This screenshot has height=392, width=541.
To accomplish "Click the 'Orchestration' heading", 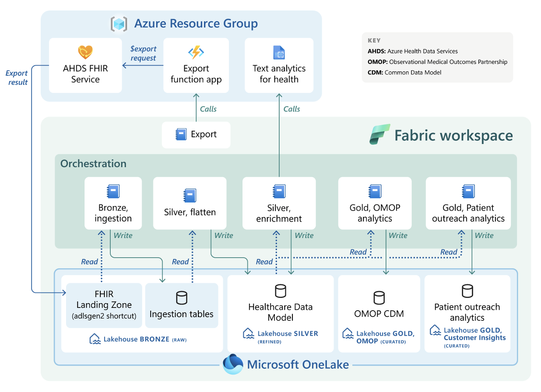I will click(93, 164).
